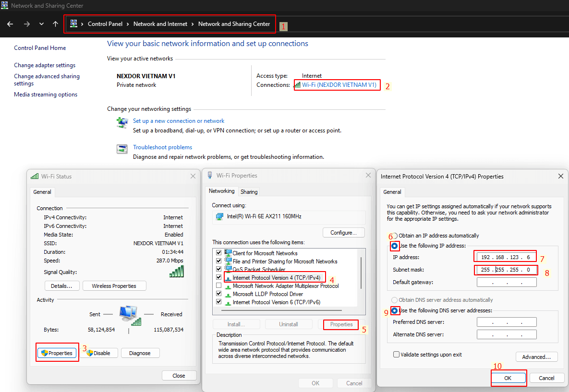Viewport: 569px width, 392px height.
Task: Open Advanced settings in TCP/IPv4 Properties
Action: click(537, 357)
